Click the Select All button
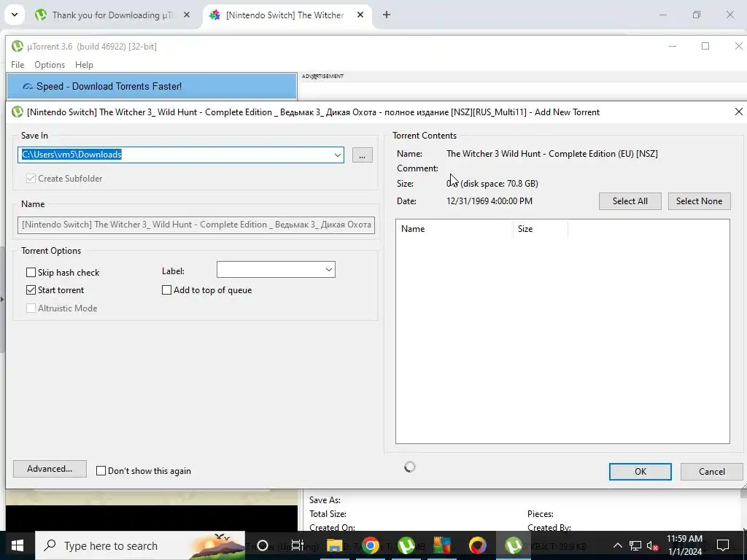Screen dimensions: 747x560 pyautogui.click(x=630, y=201)
